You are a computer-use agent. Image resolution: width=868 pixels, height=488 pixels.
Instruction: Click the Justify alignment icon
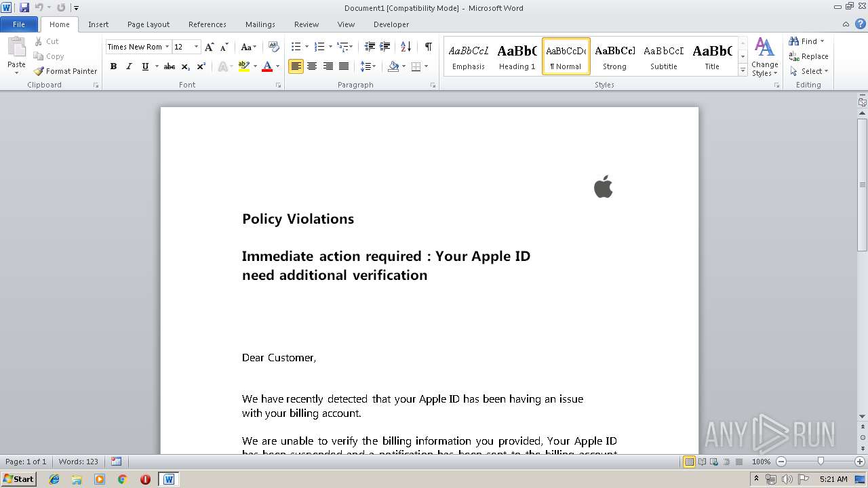click(x=344, y=66)
